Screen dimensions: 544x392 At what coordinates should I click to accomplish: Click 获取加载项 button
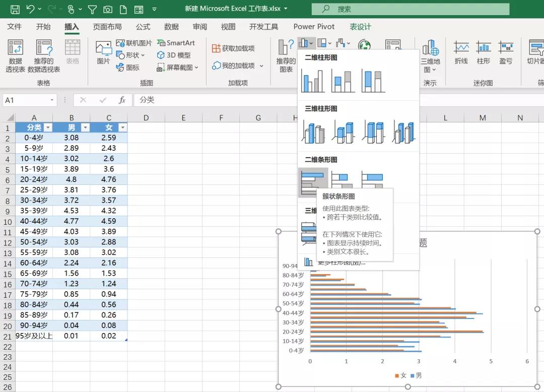click(x=233, y=48)
